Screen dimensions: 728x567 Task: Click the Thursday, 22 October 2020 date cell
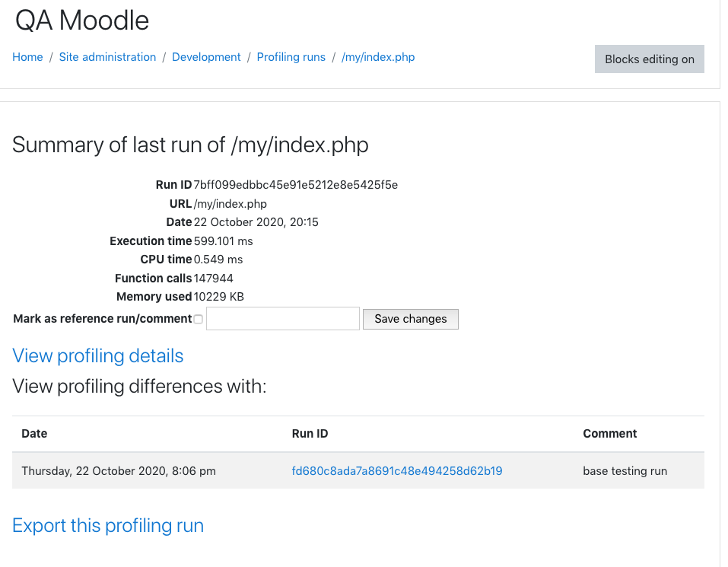[x=119, y=471]
